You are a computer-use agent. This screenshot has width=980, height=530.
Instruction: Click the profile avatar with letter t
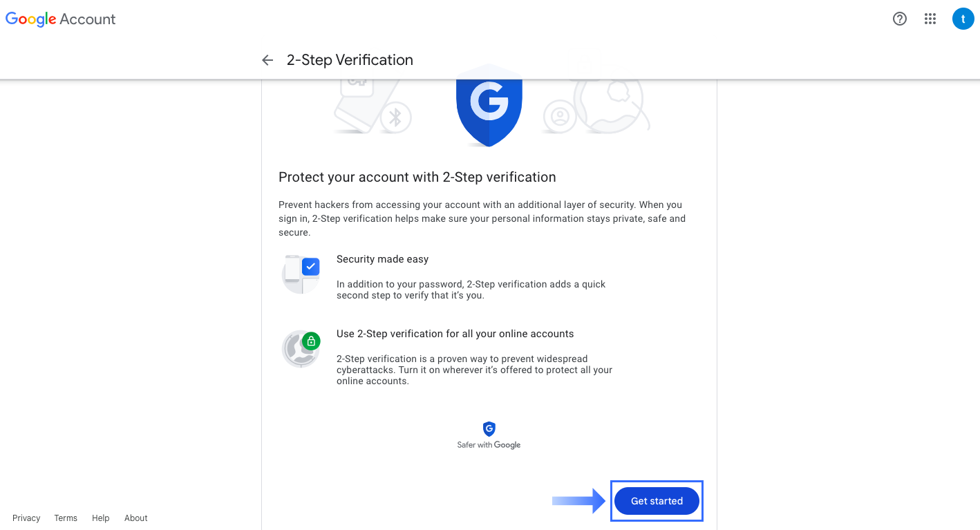pyautogui.click(x=963, y=19)
